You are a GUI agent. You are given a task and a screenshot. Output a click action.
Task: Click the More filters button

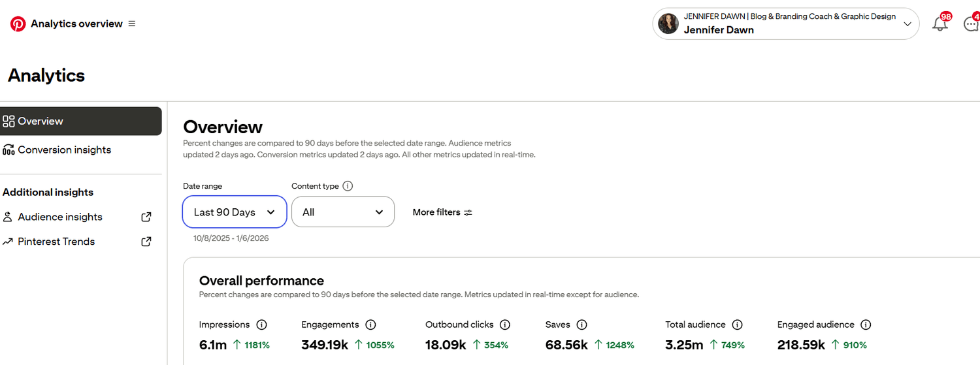442,212
